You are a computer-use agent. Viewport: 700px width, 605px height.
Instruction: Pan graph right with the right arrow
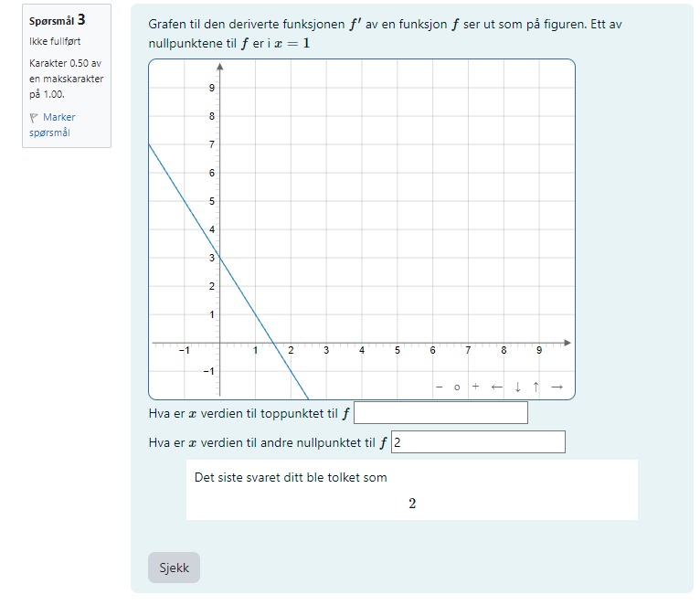[557, 387]
